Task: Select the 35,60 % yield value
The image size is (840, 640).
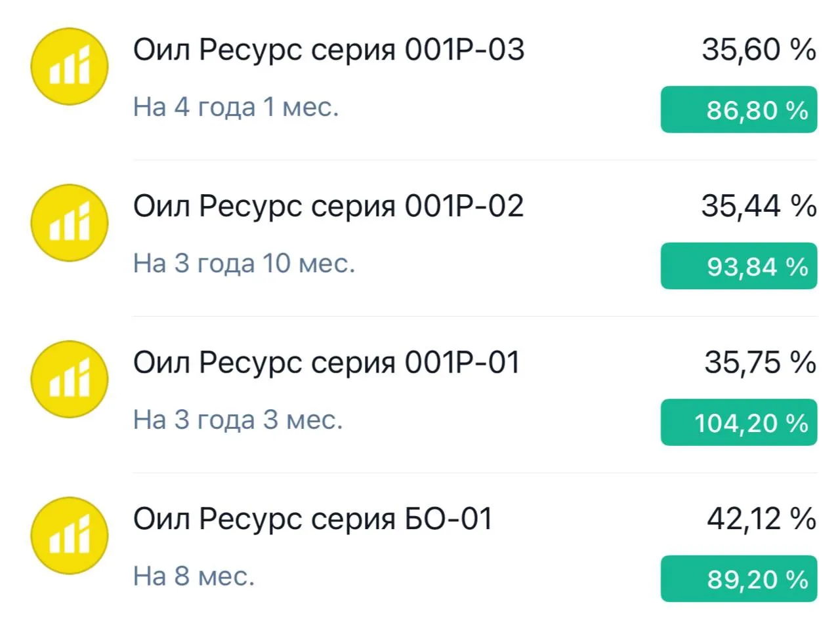Action: (759, 50)
